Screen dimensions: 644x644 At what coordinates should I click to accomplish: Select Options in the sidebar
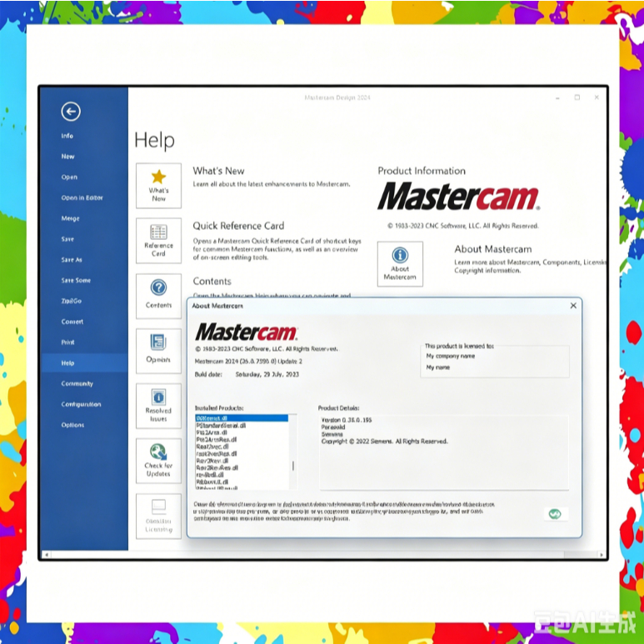tap(72, 425)
